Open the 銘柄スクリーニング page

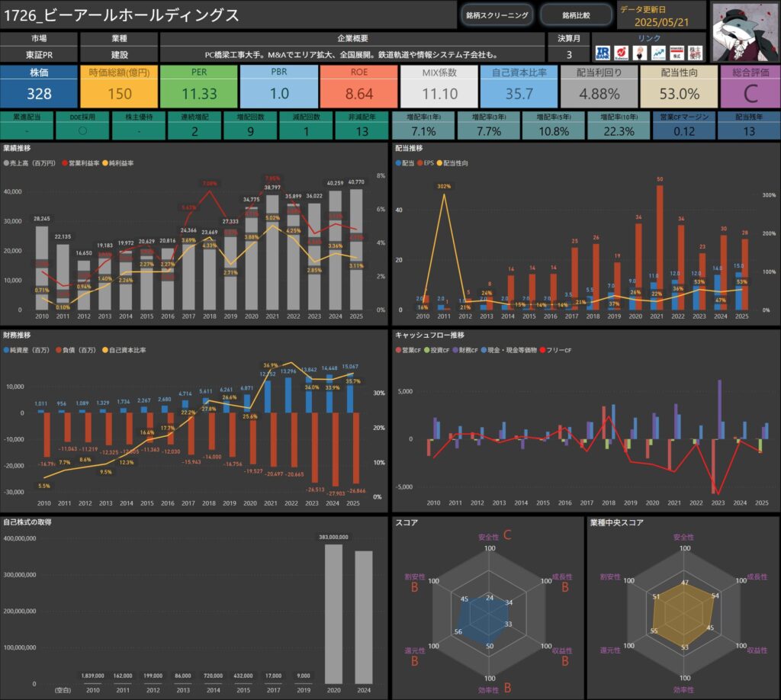coord(497,15)
